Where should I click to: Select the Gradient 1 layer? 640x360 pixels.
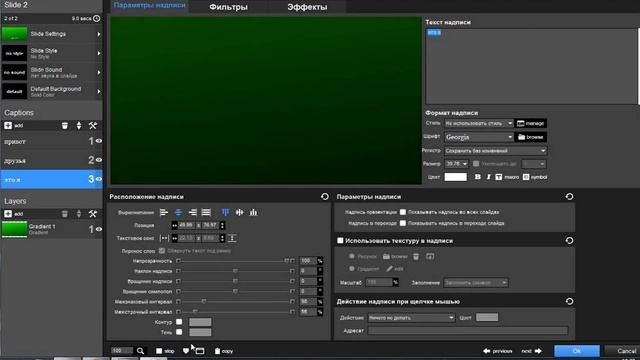[x=51, y=229]
